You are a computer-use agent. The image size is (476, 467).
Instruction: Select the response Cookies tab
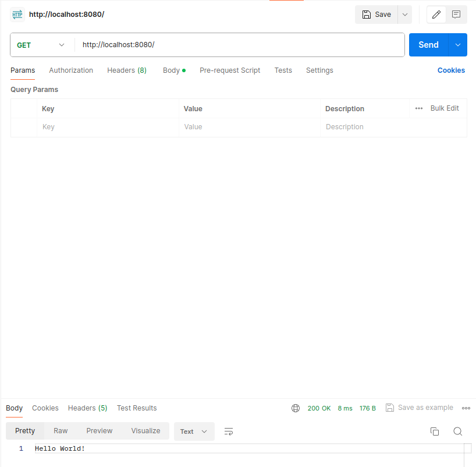[45, 408]
